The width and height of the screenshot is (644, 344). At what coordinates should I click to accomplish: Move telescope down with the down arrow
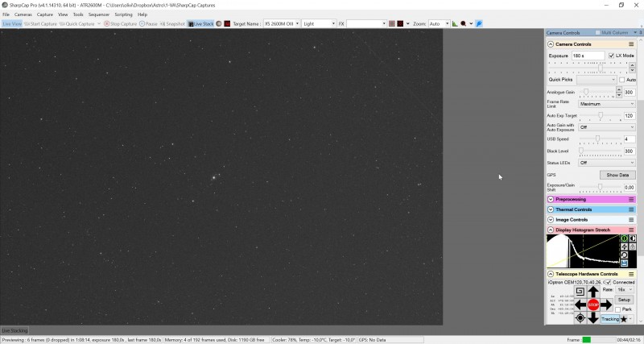[x=593, y=317]
